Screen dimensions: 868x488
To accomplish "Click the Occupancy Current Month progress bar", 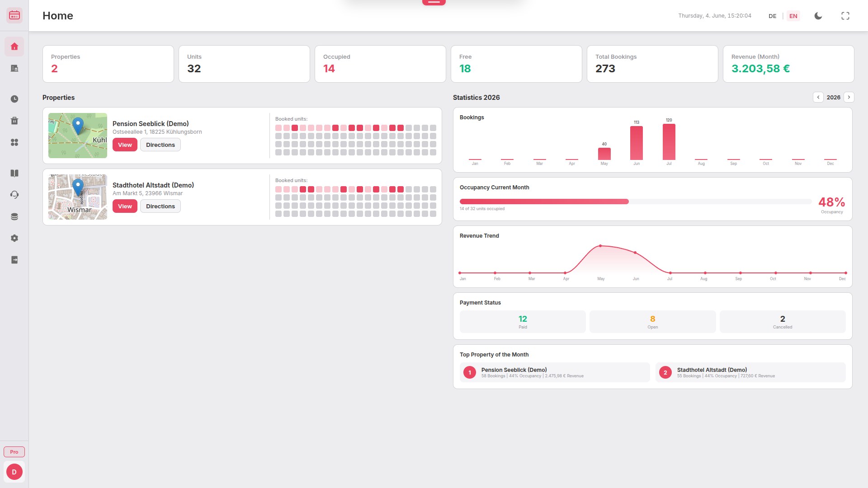I will click(636, 202).
